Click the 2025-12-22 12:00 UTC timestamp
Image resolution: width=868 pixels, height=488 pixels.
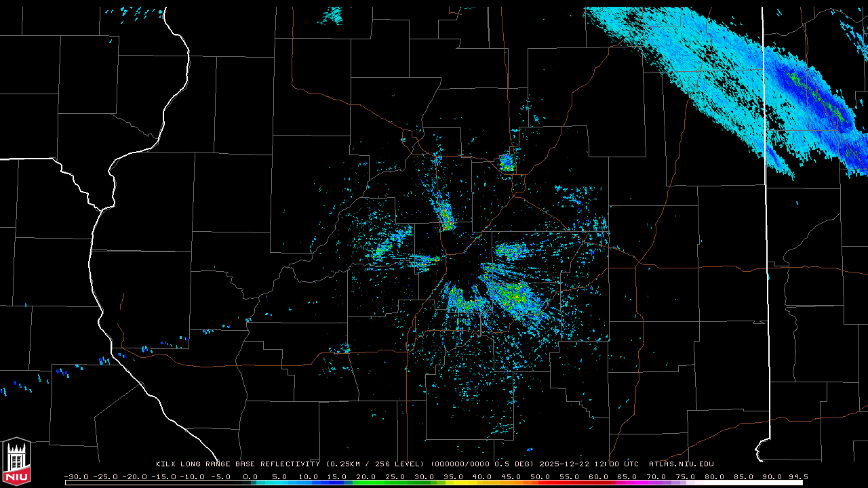589,464
